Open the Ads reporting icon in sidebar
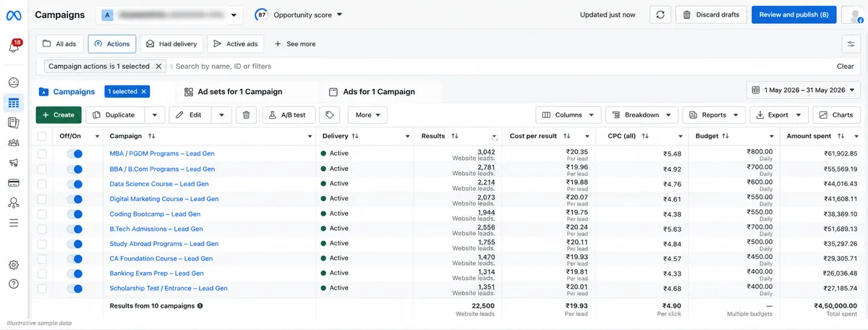Viewport: 868px width, 330px height. coord(13,123)
